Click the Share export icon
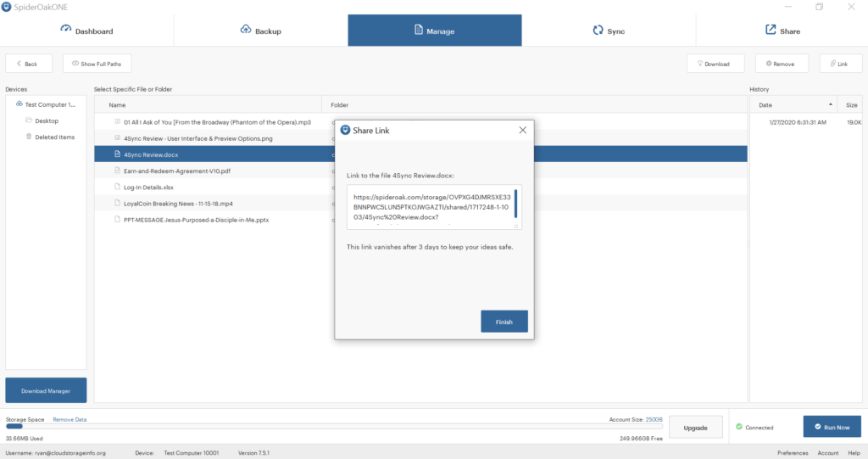The height and width of the screenshot is (459, 868). point(771,30)
